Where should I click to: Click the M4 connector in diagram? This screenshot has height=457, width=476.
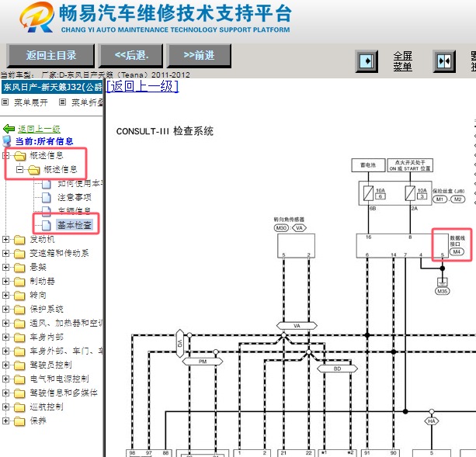click(457, 251)
